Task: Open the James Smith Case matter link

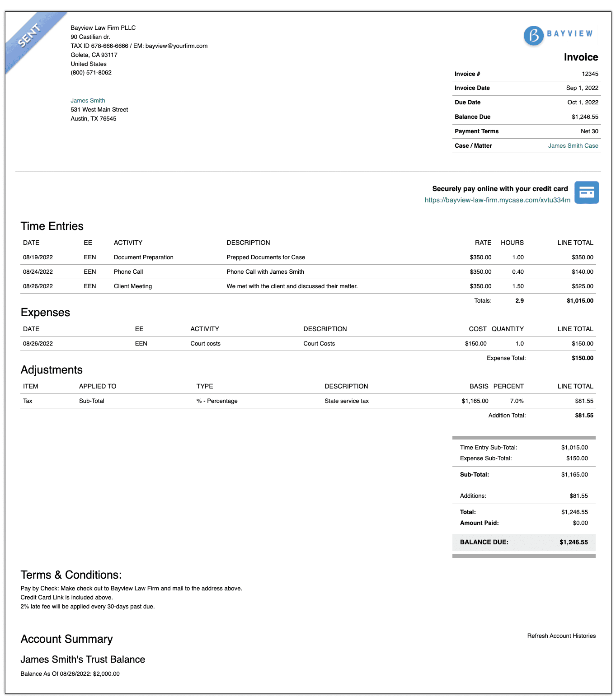Action: pyautogui.click(x=573, y=146)
